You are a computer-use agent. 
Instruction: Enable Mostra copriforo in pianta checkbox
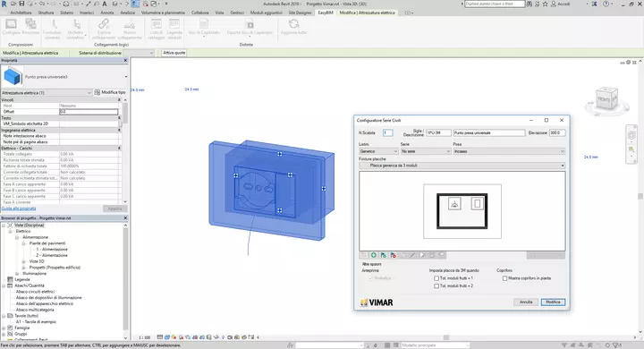point(504,278)
